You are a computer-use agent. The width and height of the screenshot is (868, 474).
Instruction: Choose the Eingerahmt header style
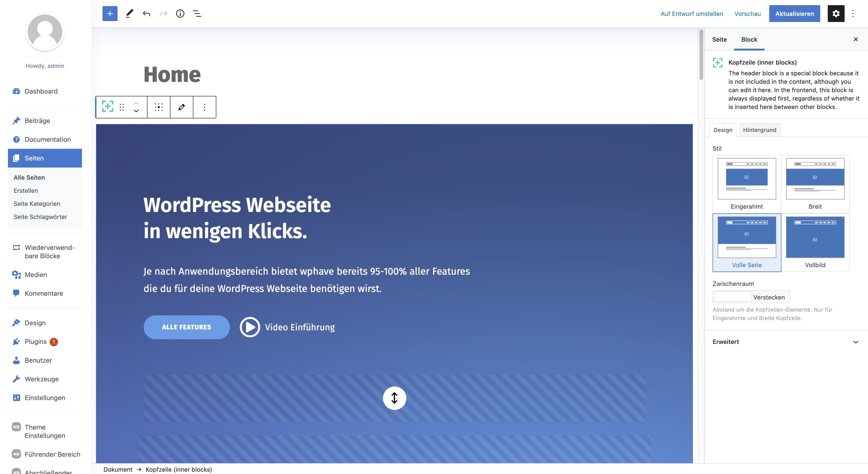(747, 184)
